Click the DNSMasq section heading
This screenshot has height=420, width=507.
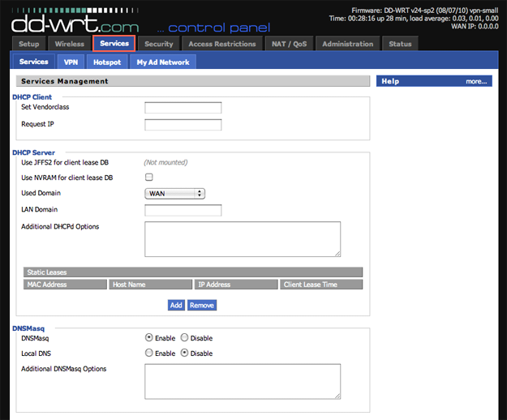pos(28,328)
